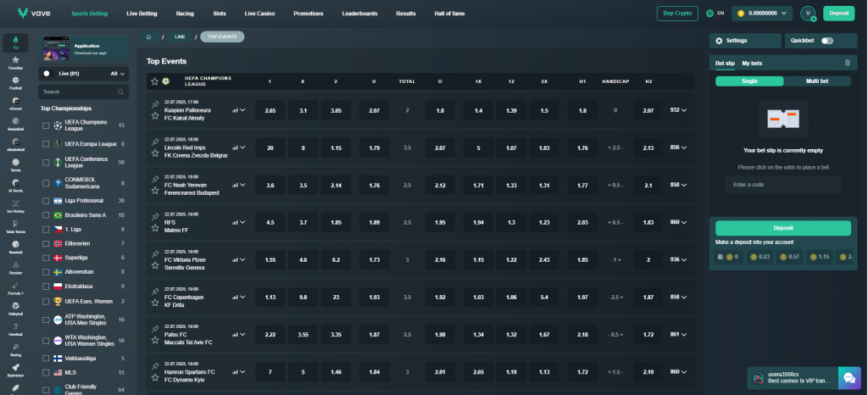
Task: Choose the Basketball sidebar icon
Action: pyautogui.click(x=15, y=121)
